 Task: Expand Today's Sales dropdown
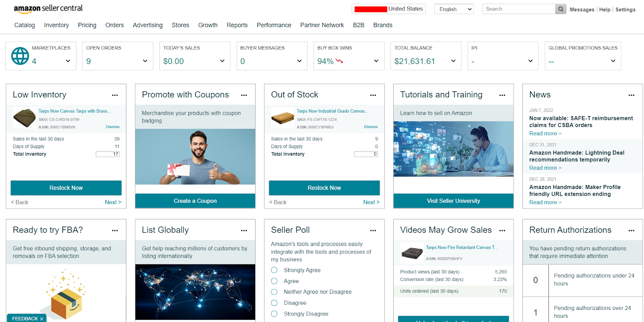pos(222,61)
